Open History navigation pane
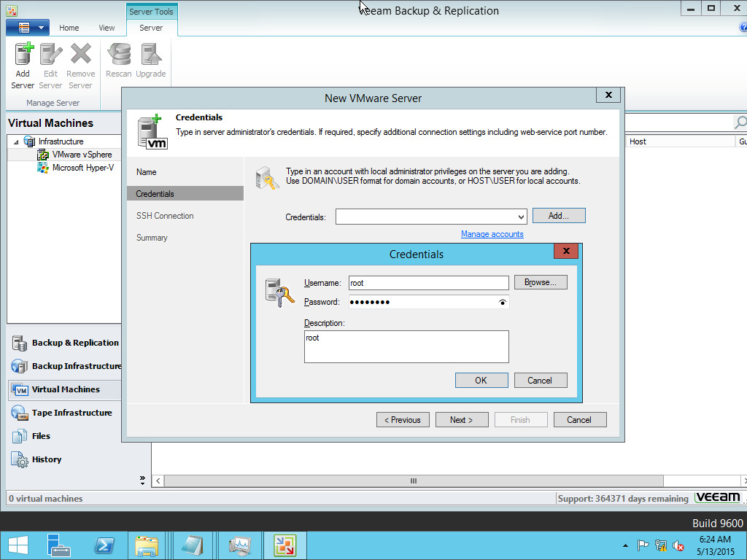The width and height of the screenshot is (747, 560). (x=65, y=459)
